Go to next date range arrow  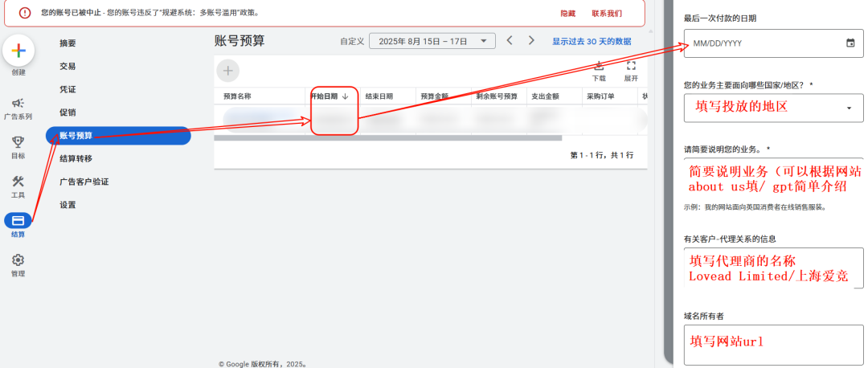click(531, 40)
